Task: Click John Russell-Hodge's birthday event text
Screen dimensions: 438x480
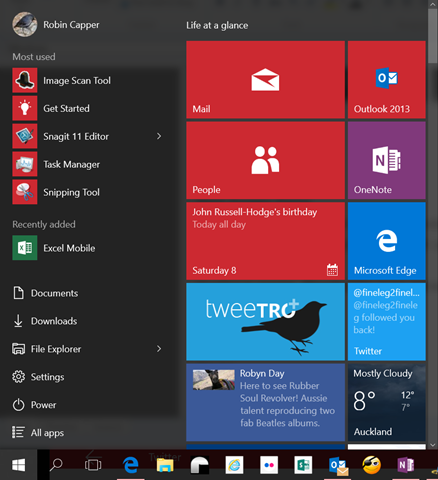Action: point(254,212)
